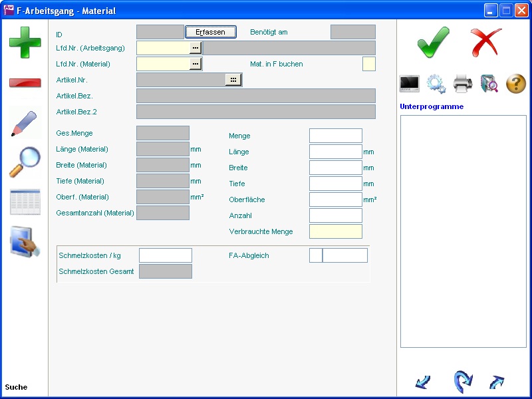Open search with magnifying glass icon
Screen dimensions: 532x399
pyautogui.click(x=25, y=162)
